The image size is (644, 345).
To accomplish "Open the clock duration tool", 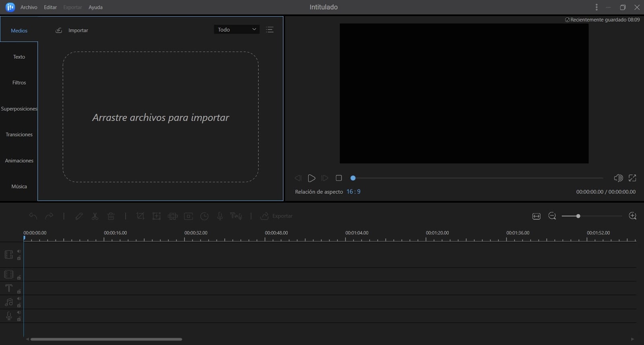I will pyautogui.click(x=204, y=216).
